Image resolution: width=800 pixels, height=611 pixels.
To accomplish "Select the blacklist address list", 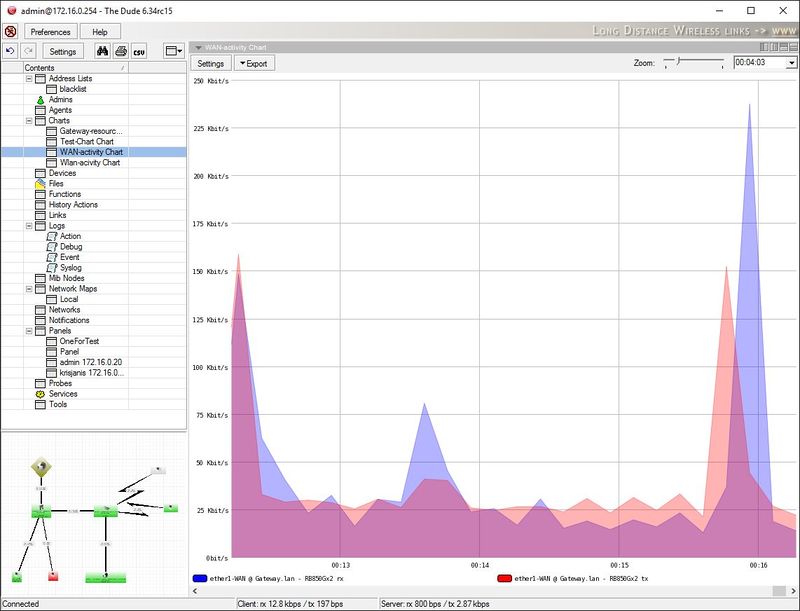I will coord(73,89).
